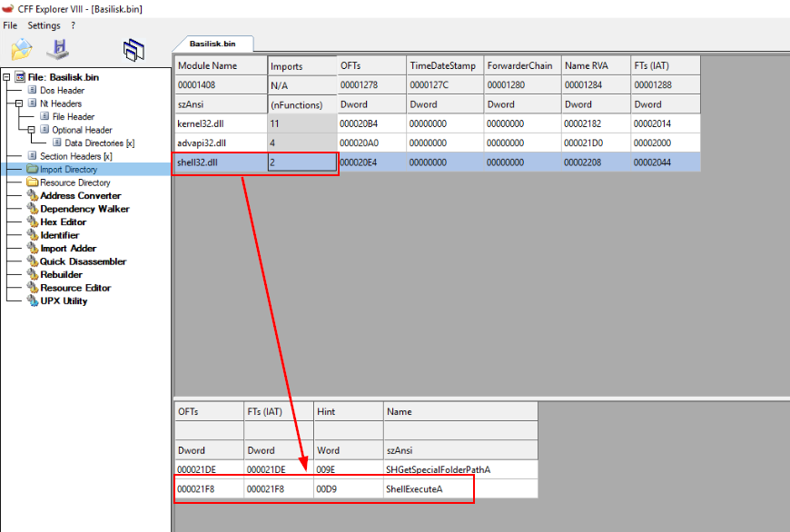Viewport: 790px width, 532px height.
Task: Open the File menu
Action: point(10,25)
